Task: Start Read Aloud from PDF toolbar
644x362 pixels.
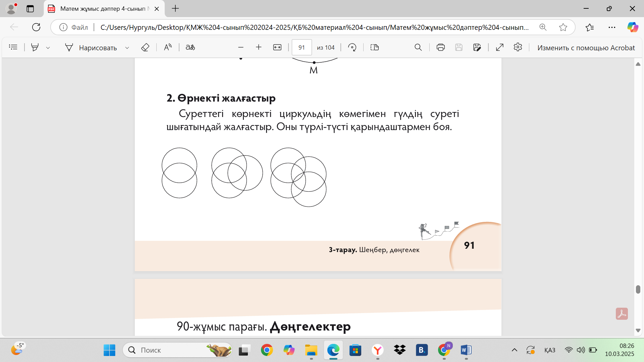Action: pyautogui.click(x=168, y=47)
